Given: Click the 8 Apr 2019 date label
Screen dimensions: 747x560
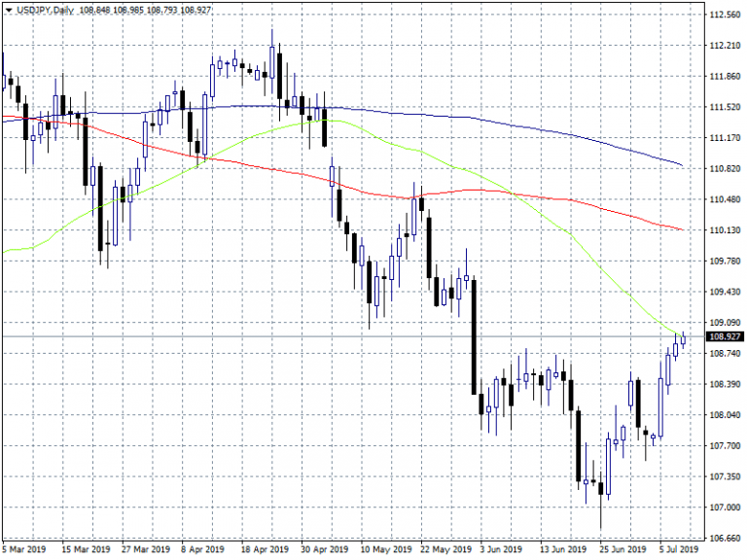Looking at the screenshot, I should pos(204,549).
